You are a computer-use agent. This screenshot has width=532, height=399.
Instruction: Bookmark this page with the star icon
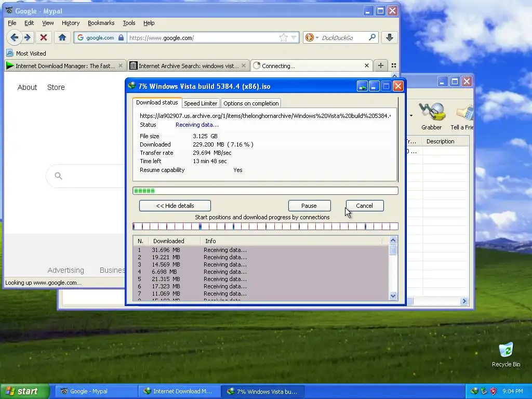[x=284, y=37]
